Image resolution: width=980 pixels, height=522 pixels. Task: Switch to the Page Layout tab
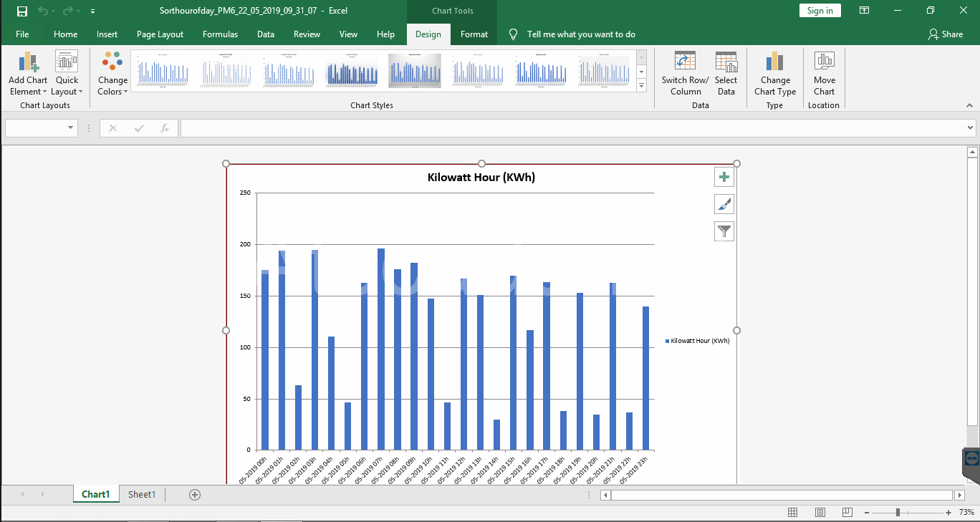click(160, 34)
